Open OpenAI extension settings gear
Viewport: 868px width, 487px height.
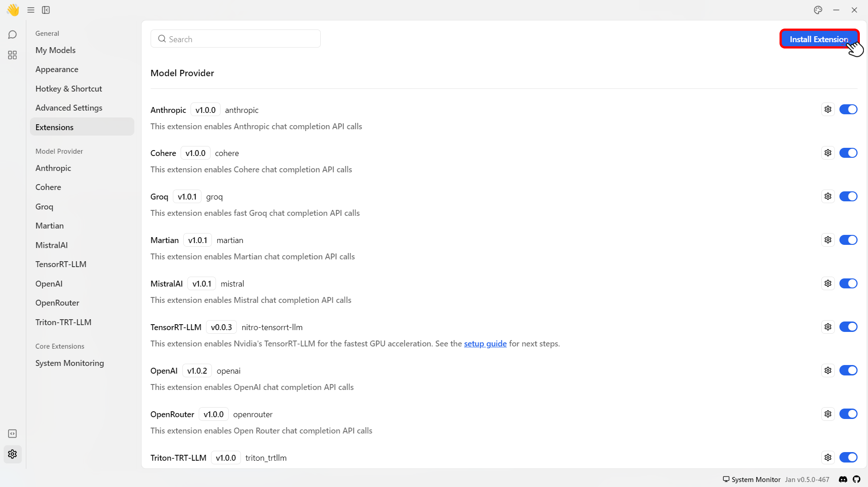[828, 370]
